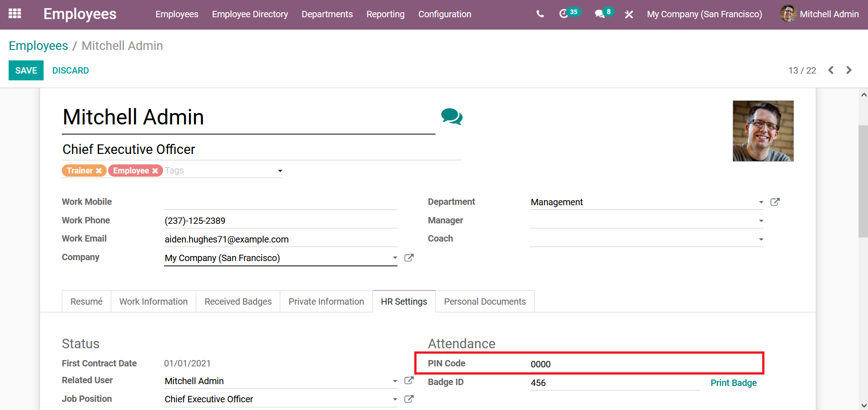
Task: Click scrollbar down arrow
Action: (x=863, y=405)
